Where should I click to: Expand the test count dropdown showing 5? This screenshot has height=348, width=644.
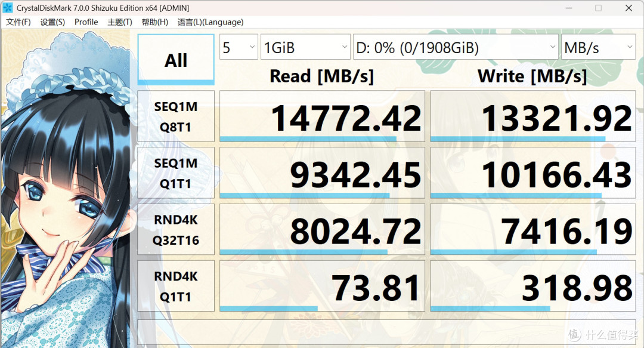(x=239, y=47)
